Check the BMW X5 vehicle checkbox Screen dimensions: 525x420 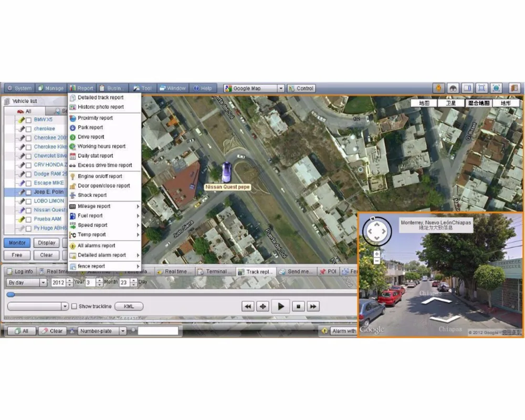pos(27,120)
